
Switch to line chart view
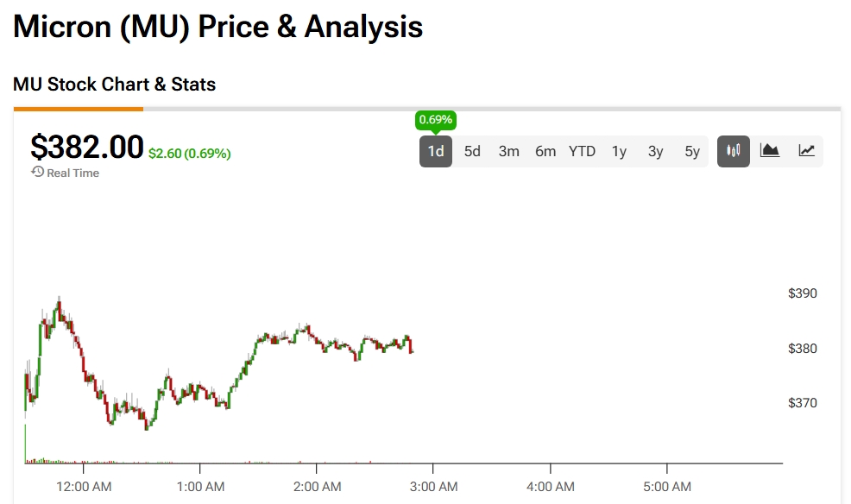coord(806,151)
